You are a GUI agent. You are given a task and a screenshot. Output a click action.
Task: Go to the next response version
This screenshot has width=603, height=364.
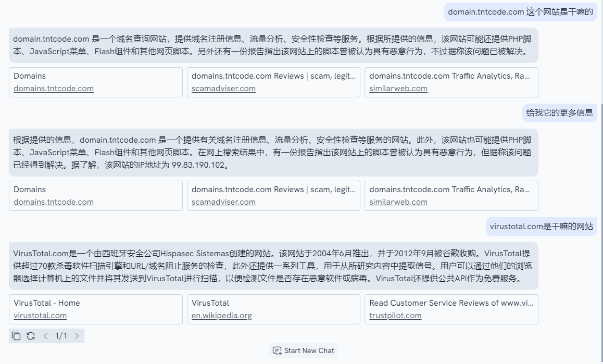click(77, 336)
